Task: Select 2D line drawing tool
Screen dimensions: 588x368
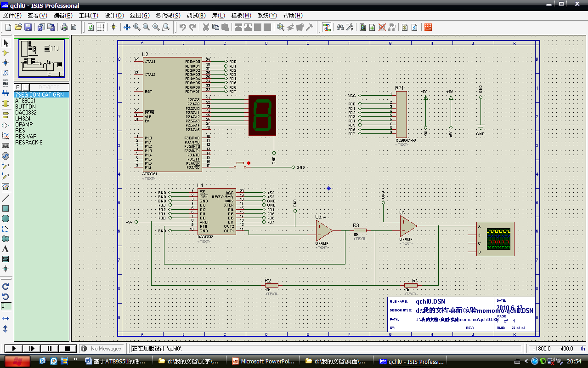Action: [x=6, y=198]
